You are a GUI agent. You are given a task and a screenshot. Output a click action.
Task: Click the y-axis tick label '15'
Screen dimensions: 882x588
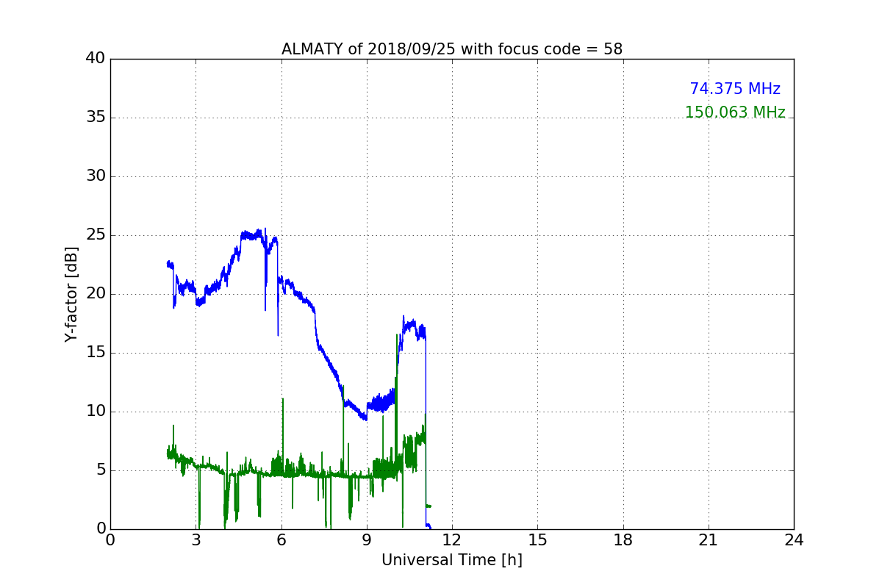[x=96, y=353]
